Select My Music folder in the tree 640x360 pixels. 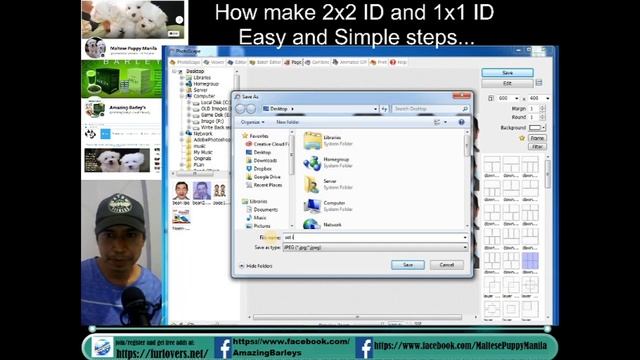202,152
